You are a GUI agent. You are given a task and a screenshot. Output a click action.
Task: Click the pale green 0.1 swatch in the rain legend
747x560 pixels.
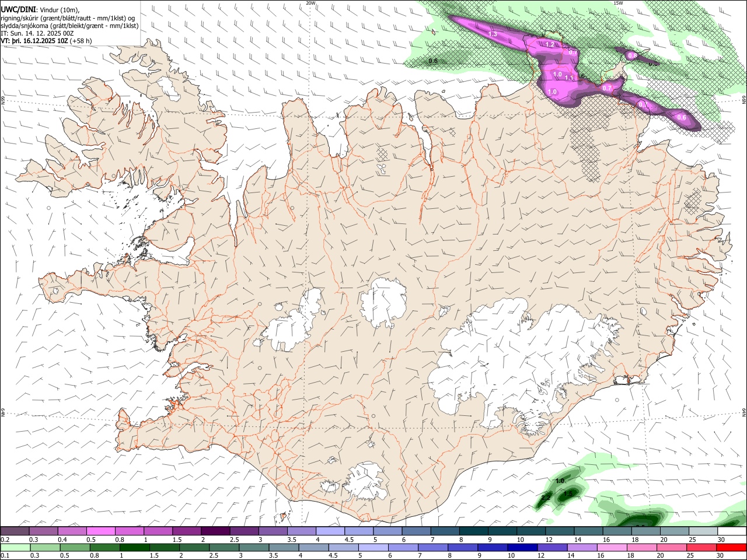coord(15,547)
